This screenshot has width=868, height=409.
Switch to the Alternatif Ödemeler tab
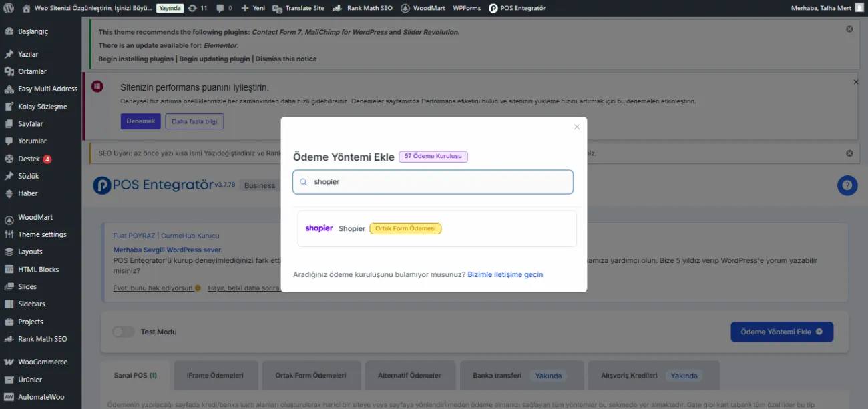(x=409, y=376)
